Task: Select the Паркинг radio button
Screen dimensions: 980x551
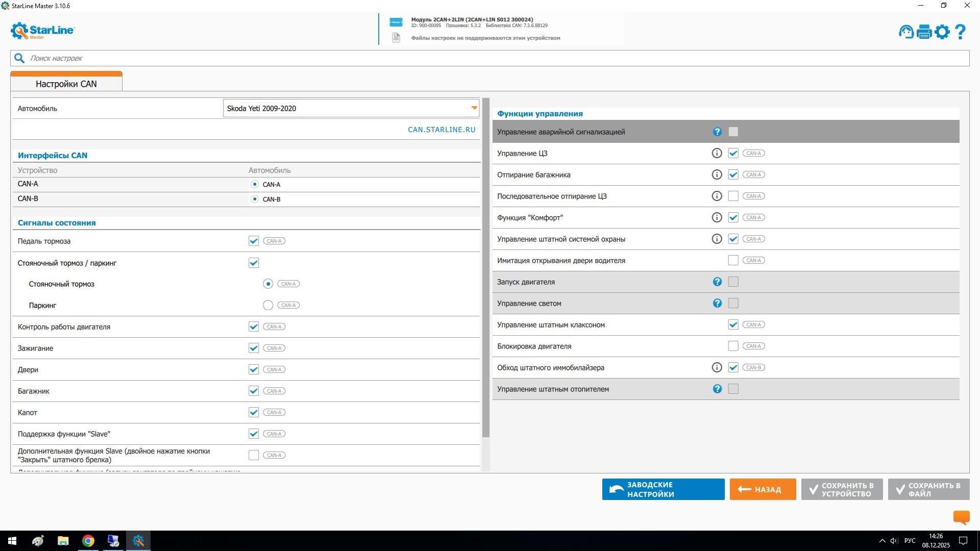Action: (x=268, y=305)
